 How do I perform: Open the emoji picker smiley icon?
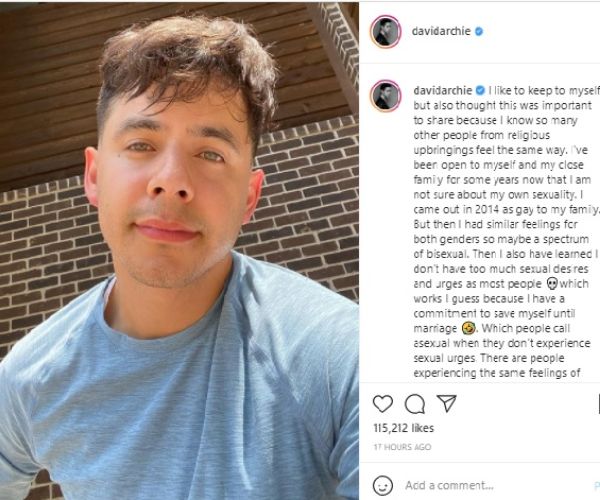[383, 486]
